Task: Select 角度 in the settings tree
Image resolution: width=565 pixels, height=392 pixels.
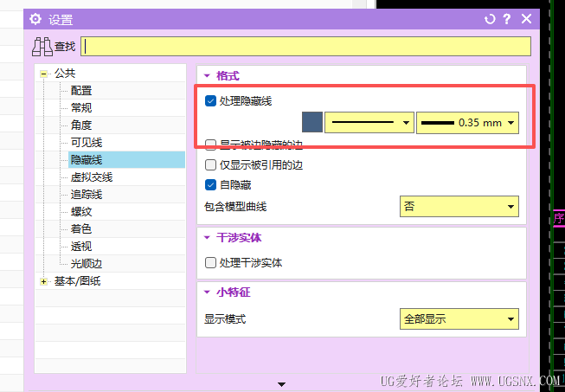Action: click(81, 125)
